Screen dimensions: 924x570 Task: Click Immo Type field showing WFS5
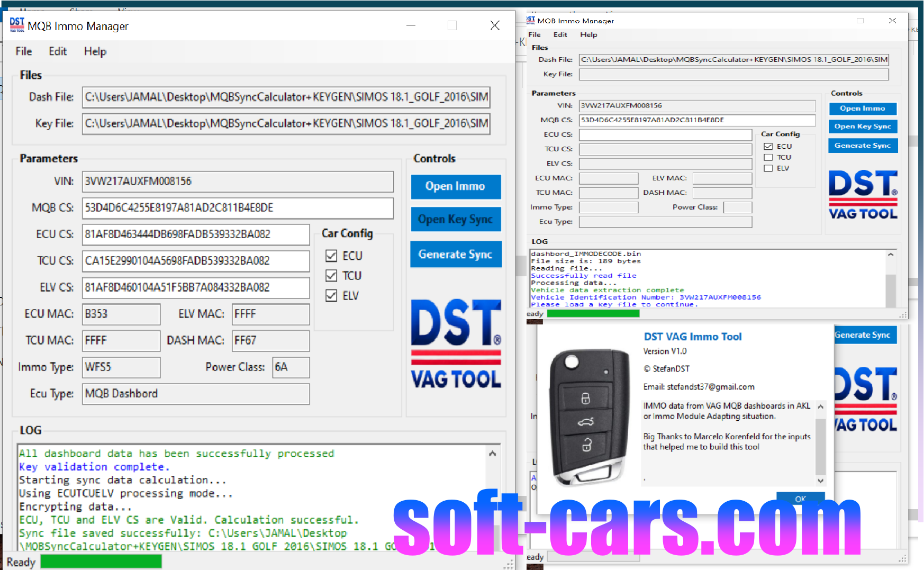[x=121, y=367]
